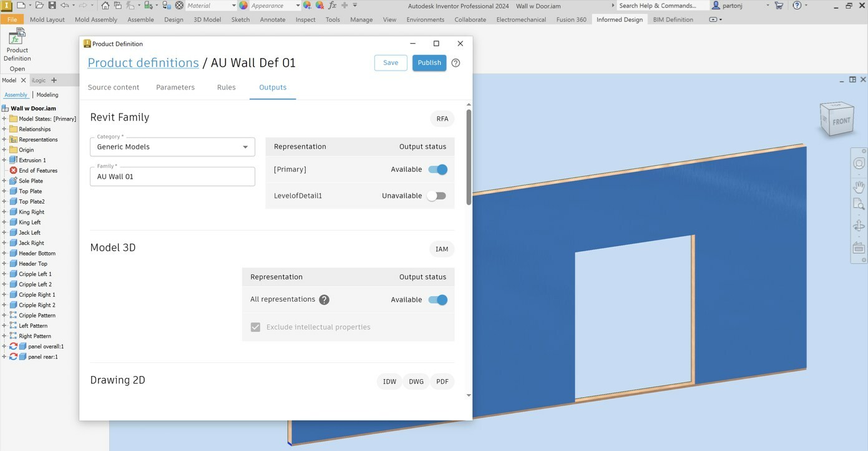Click the End of Features error icon

(14, 171)
